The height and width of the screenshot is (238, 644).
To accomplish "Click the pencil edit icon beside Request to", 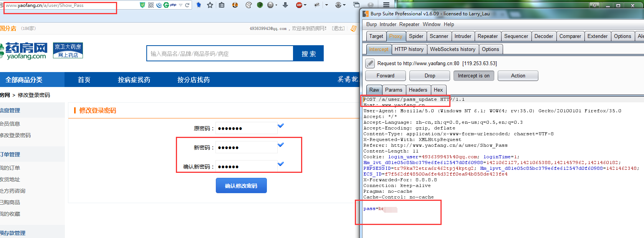I will 370,63.
